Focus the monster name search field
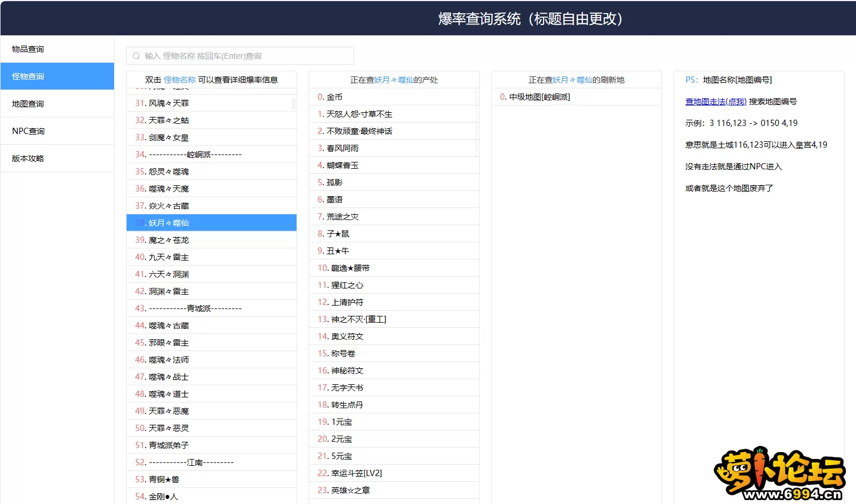Image resolution: width=856 pixels, height=504 pixels. (240, 56)
